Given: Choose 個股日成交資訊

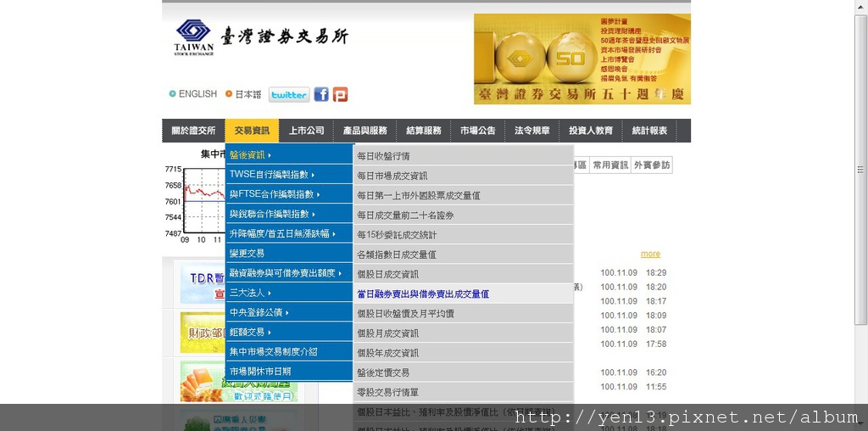Looking at the screenshot, I should click(x=464, y=274).
